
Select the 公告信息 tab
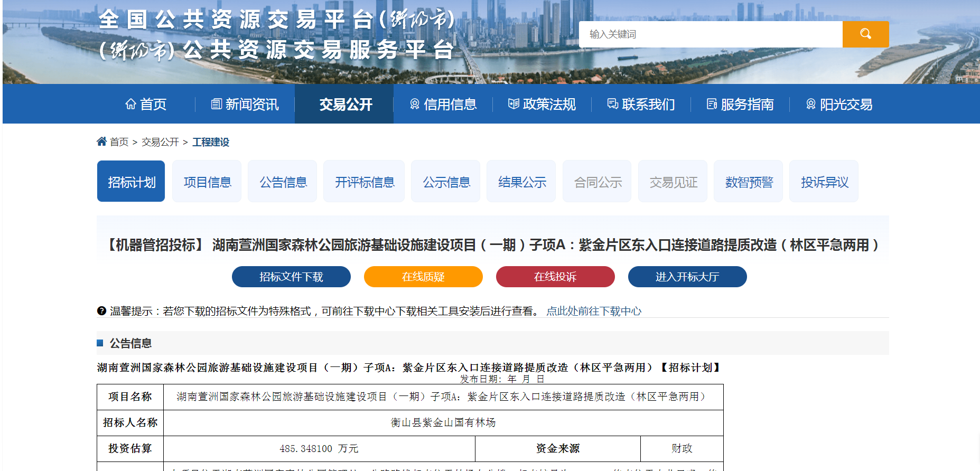pos(283,182)
